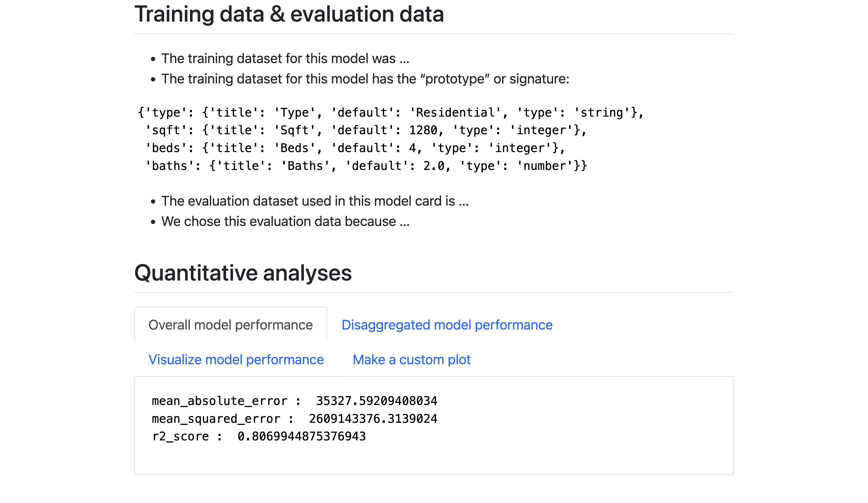Click the bullet mentioning 'prototype' or signature
Screen dimensions: 868x503
[365, 79]
